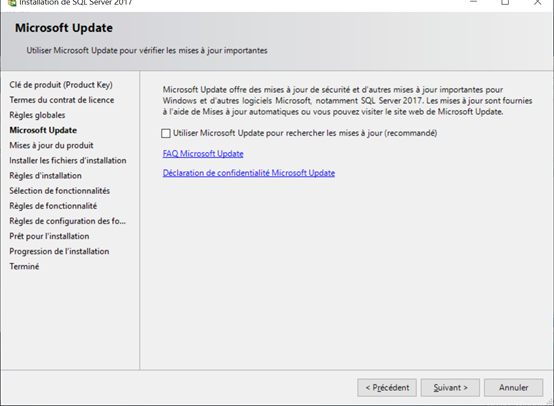Select Règles globales step
The image size is (554, 406).
(x=37, y=115)
